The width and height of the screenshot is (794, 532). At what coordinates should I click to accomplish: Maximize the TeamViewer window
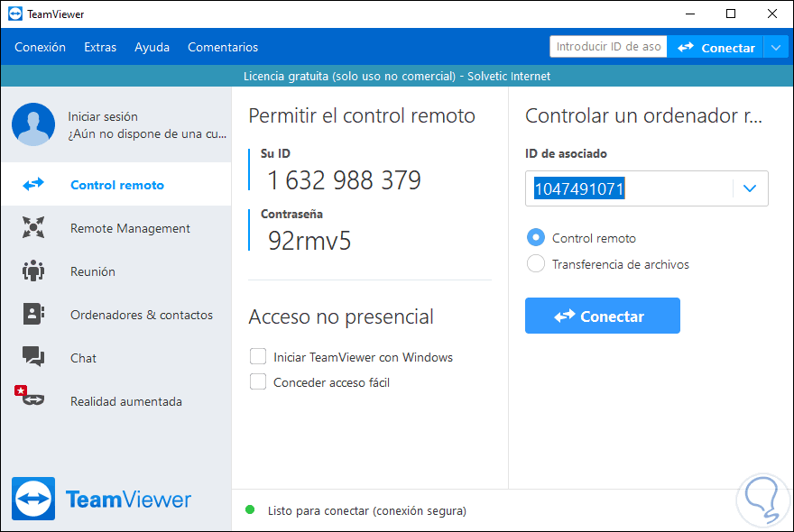731,14
